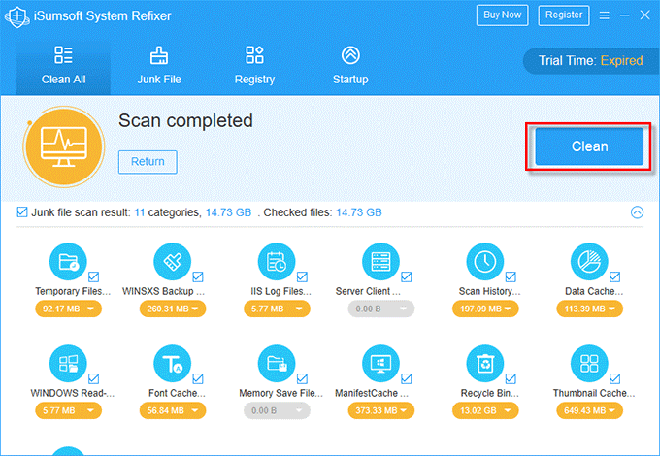Screen dimensions: 660x456
Task: Expand the 56.84 MB Font Cache dropdown
Action: (173, 410)
